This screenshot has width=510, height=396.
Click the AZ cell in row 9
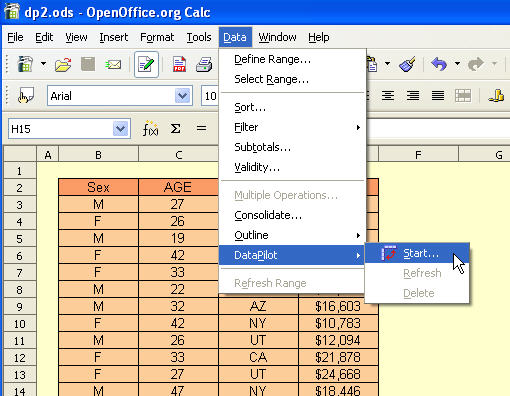tap(258, 306)
